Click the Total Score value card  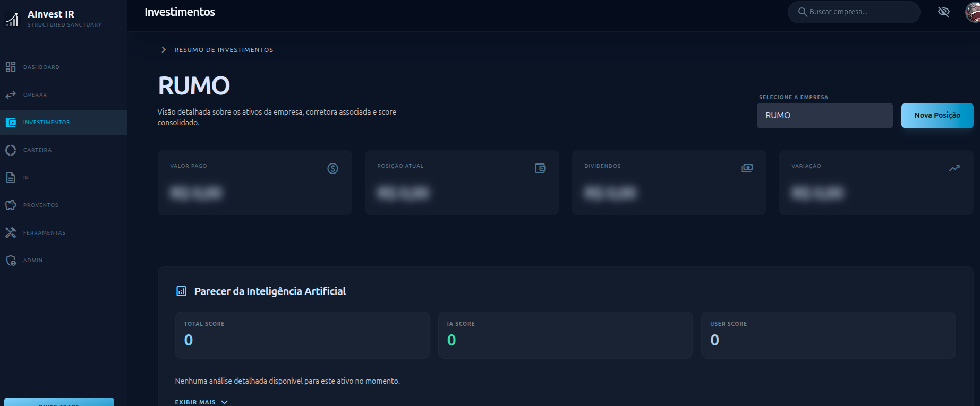coord(302,335)
